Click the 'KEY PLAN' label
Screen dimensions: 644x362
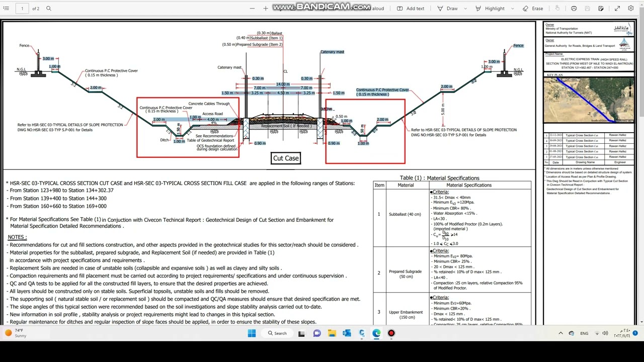[x=554, y=75]
